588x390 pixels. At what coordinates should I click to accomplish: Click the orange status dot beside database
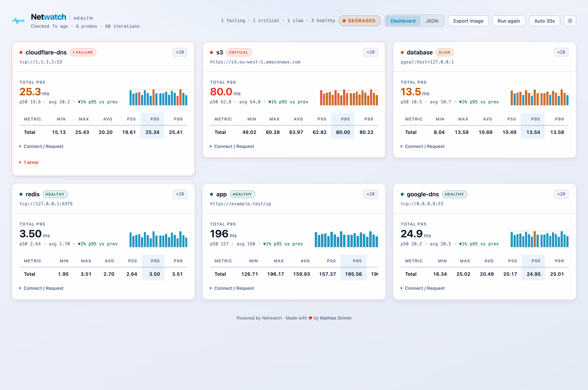point(402,52)
